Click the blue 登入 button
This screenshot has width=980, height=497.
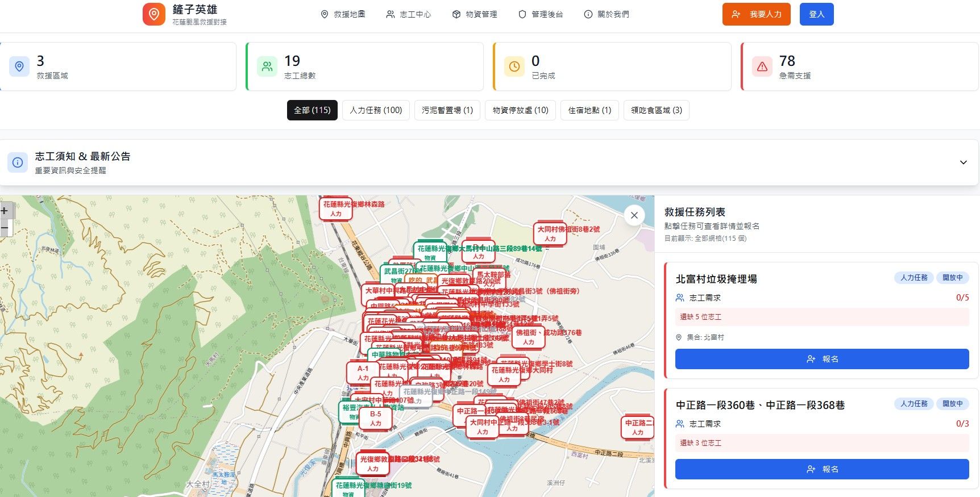(816, 14)
